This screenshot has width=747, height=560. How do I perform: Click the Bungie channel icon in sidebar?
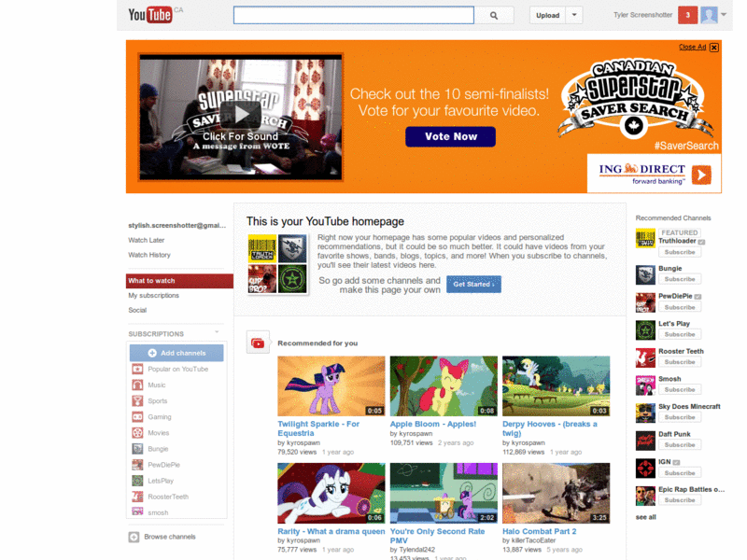tap(137, 449)
